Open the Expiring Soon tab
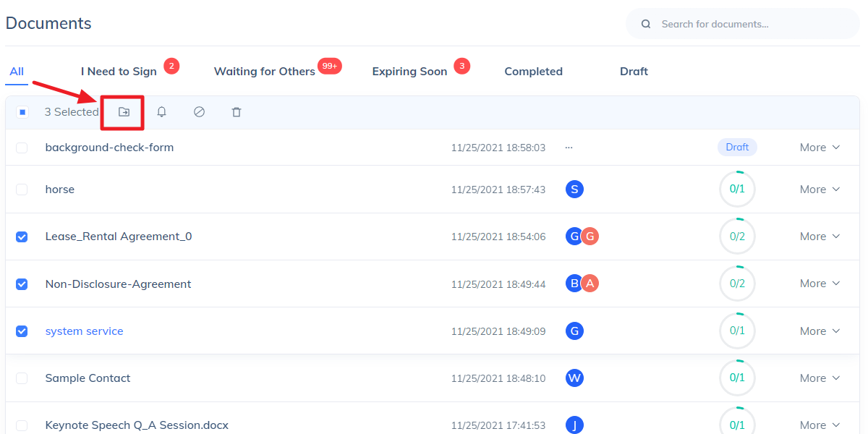This screenshot has width=868, height=434. coord(409,71)
